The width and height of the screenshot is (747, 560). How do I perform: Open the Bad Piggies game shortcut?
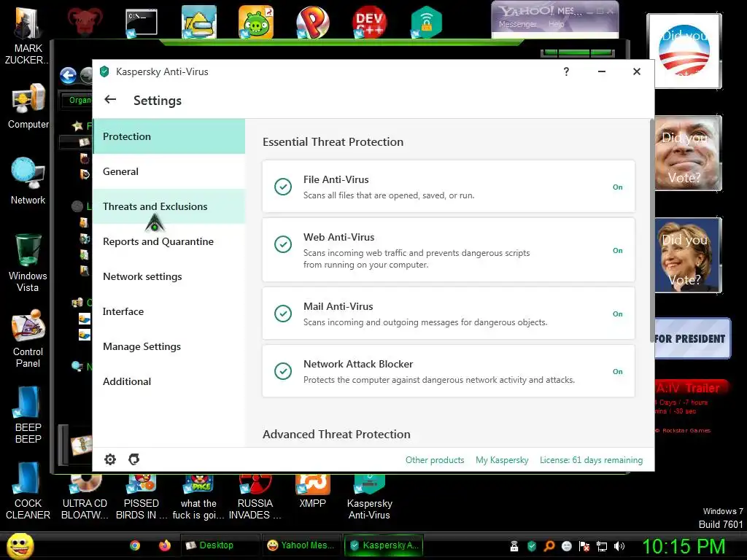click(256, 22)
